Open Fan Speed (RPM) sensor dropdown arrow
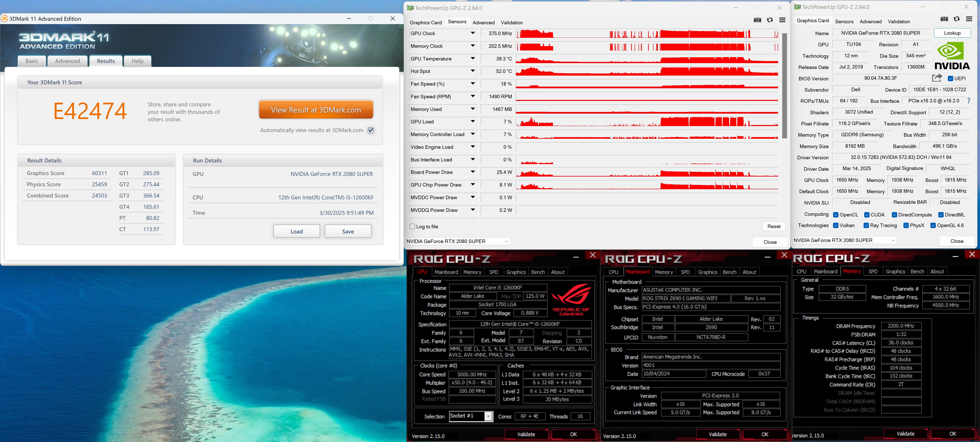 (473, 96)
